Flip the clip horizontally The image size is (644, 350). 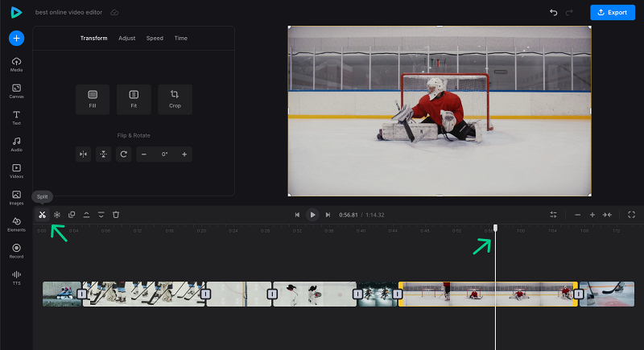click(x=84, y=154)
